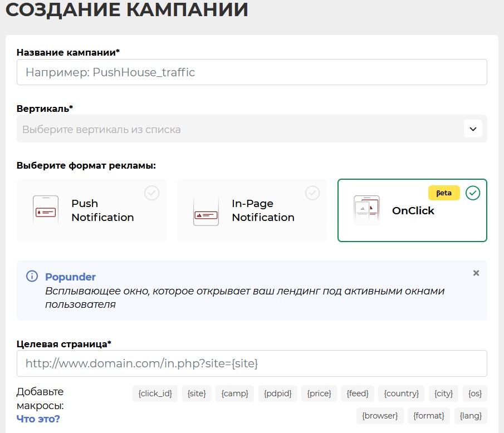Screen dimensions: 504x433
Task: Insert the {click_id} macro
Action: tap(155, 393)
